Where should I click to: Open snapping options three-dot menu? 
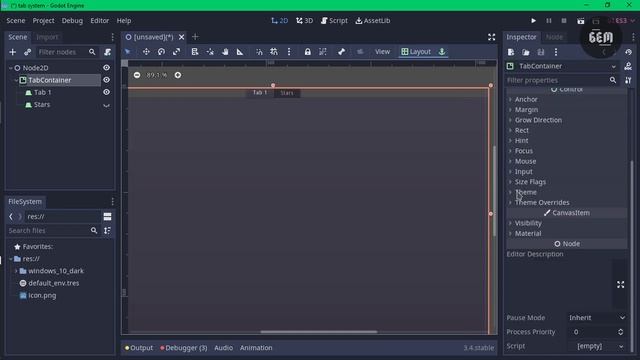tap(289, 52)
